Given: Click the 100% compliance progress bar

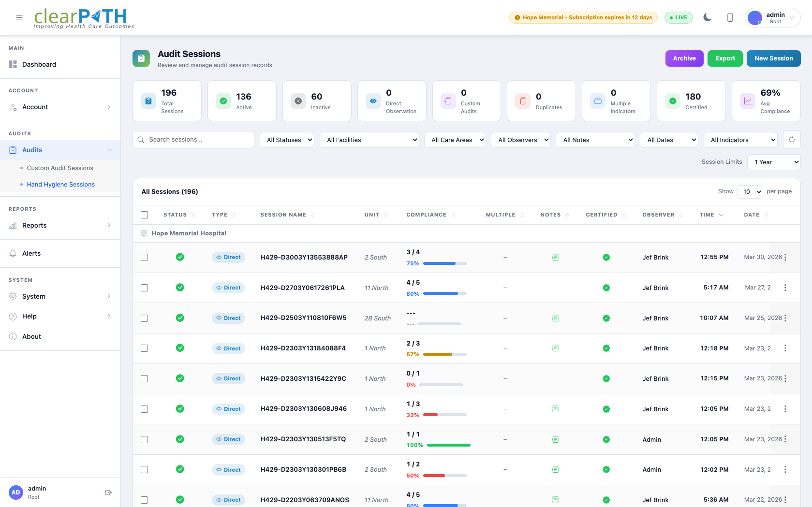Looking at the screenshot, I should [x=448, y=445].
